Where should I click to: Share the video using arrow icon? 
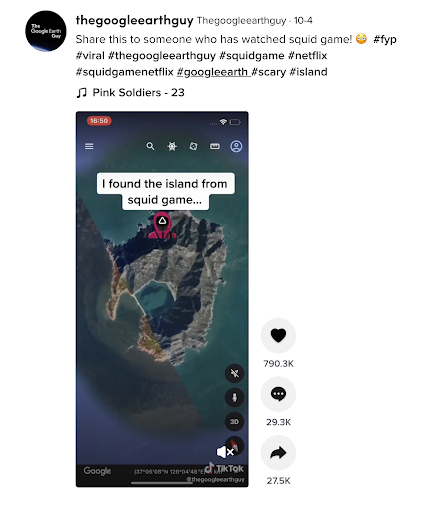(x=278, y=453)
